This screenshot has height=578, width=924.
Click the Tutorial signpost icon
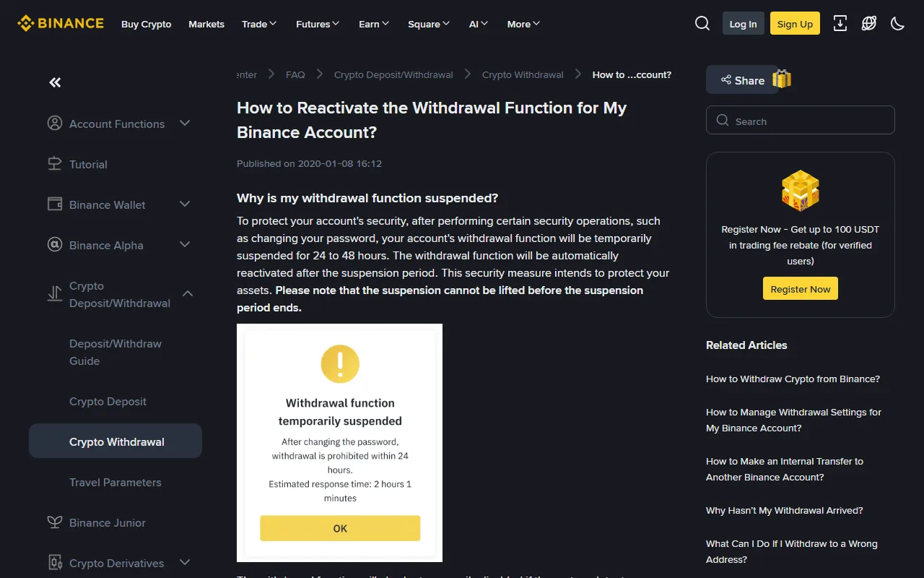(x=55, y=164)
